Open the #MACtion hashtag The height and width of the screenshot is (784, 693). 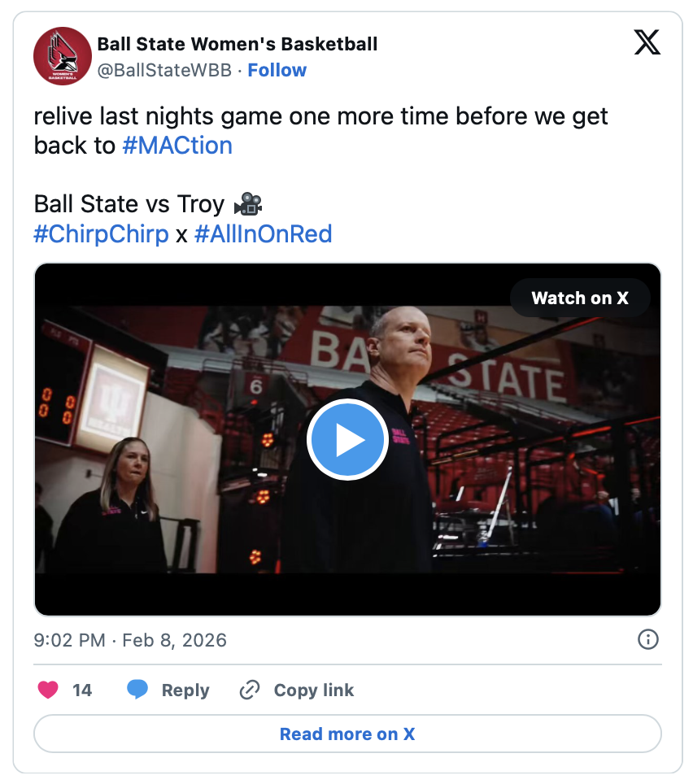177,146
